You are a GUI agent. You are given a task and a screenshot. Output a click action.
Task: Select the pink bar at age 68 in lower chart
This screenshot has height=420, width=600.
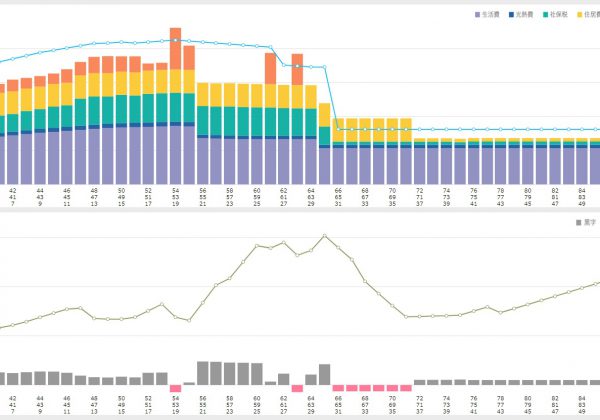365,388
